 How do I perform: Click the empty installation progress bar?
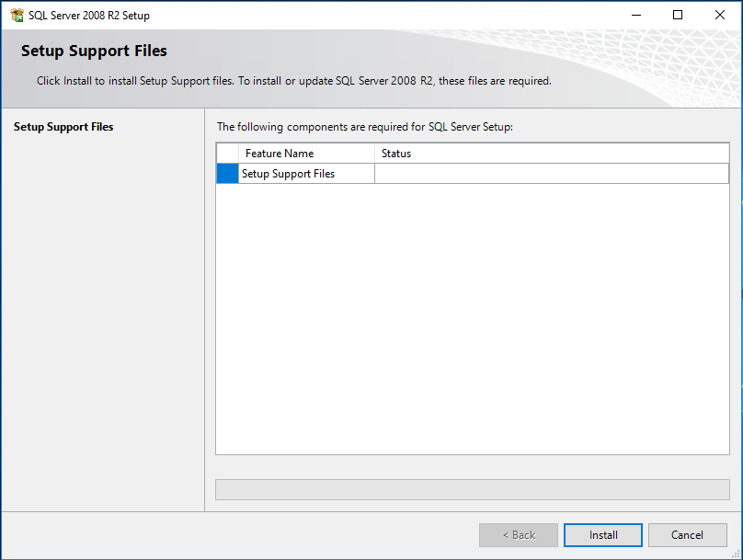click(473, 489)
